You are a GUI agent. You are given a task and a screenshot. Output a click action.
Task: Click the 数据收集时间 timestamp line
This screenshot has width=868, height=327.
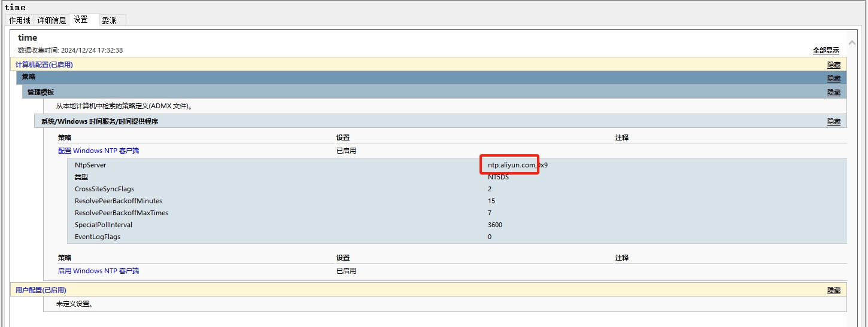[x=70, y=50]
